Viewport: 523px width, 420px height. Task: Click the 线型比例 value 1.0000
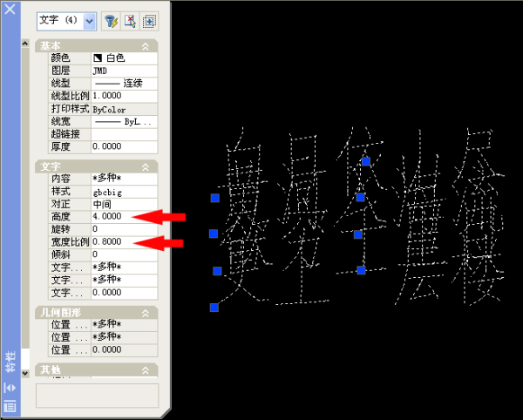[x=124, y=96]
